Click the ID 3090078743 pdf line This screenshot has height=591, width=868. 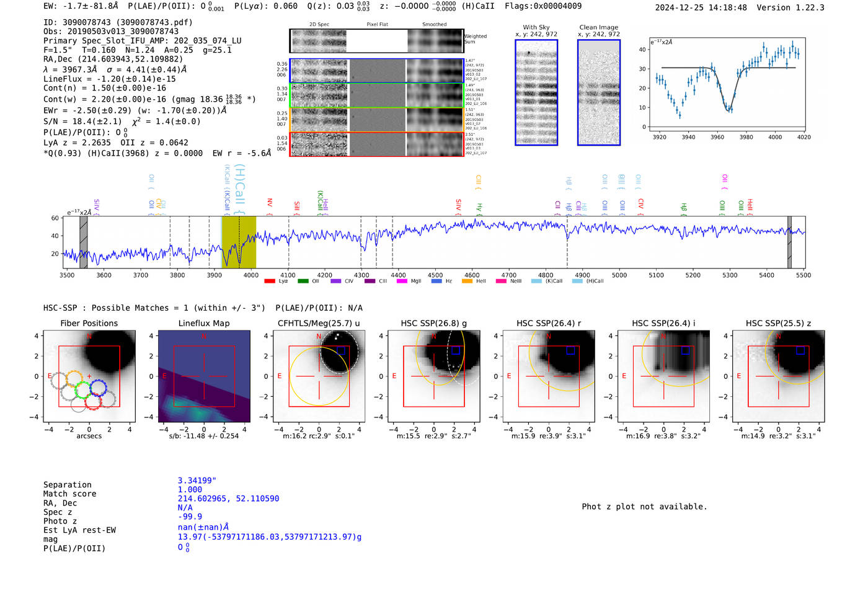click(118, 22)
